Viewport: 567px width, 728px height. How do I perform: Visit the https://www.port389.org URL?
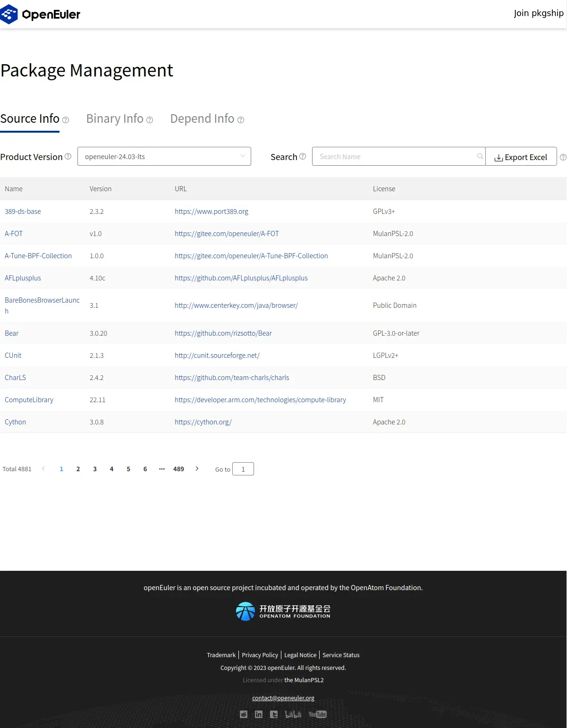[212, 212]
